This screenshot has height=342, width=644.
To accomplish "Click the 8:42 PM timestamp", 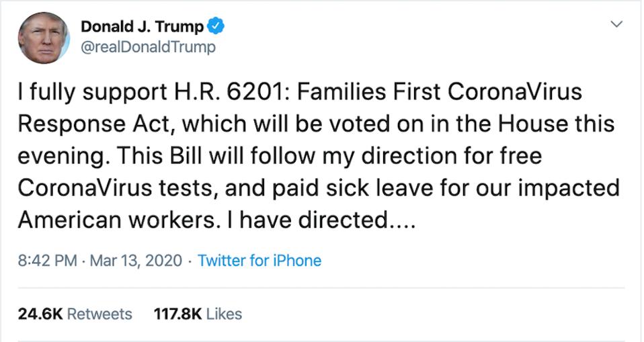I will click(x=48, y=261).
